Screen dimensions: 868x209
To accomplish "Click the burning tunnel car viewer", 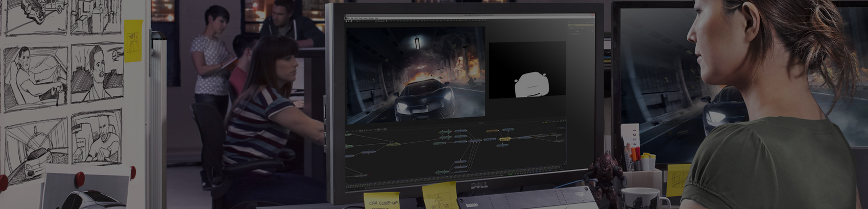I will [415, 74].
